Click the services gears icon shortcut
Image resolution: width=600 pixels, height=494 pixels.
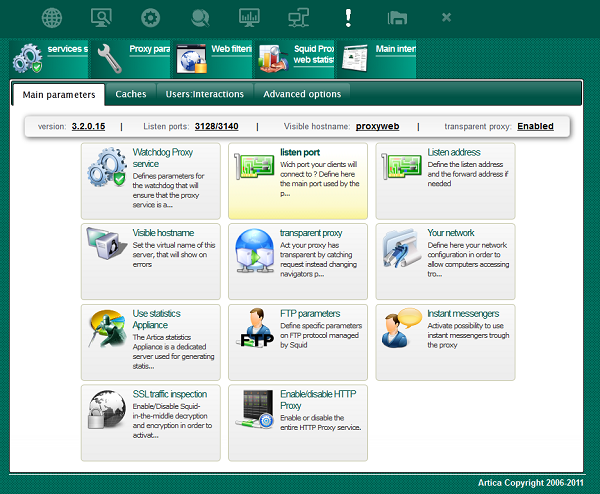pos(27,59)
